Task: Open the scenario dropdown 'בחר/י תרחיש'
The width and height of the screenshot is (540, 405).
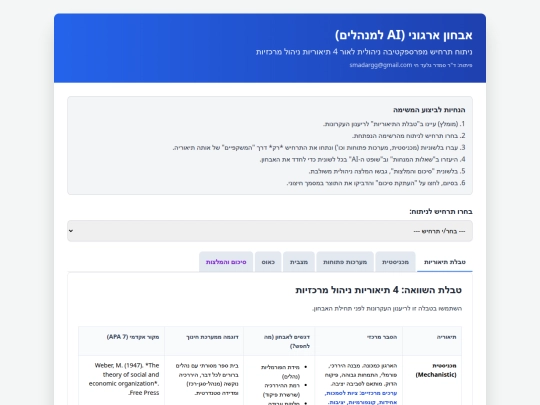Action: coord(270,231)
